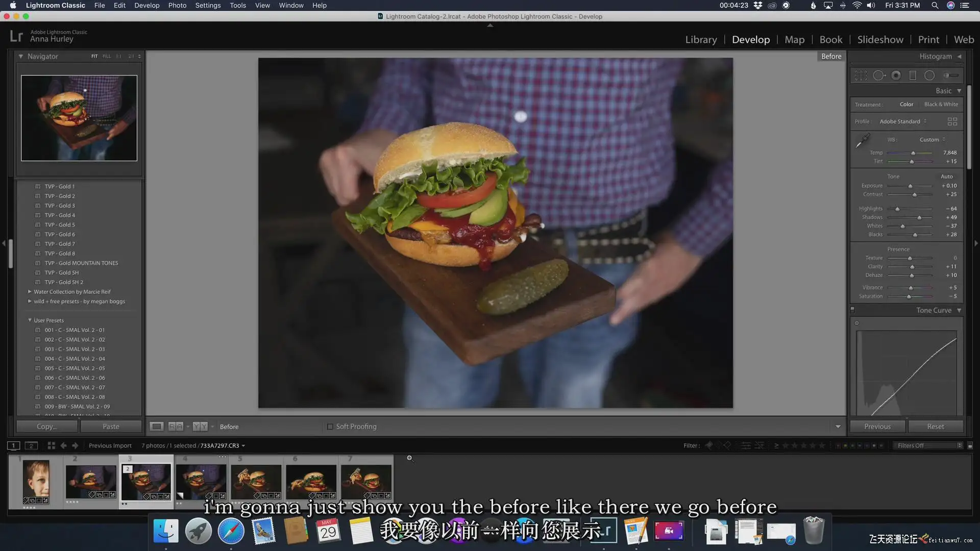This screenshot has width=980, height=551.
Task: Click the Previous button
Action: [x=877, y=427]
